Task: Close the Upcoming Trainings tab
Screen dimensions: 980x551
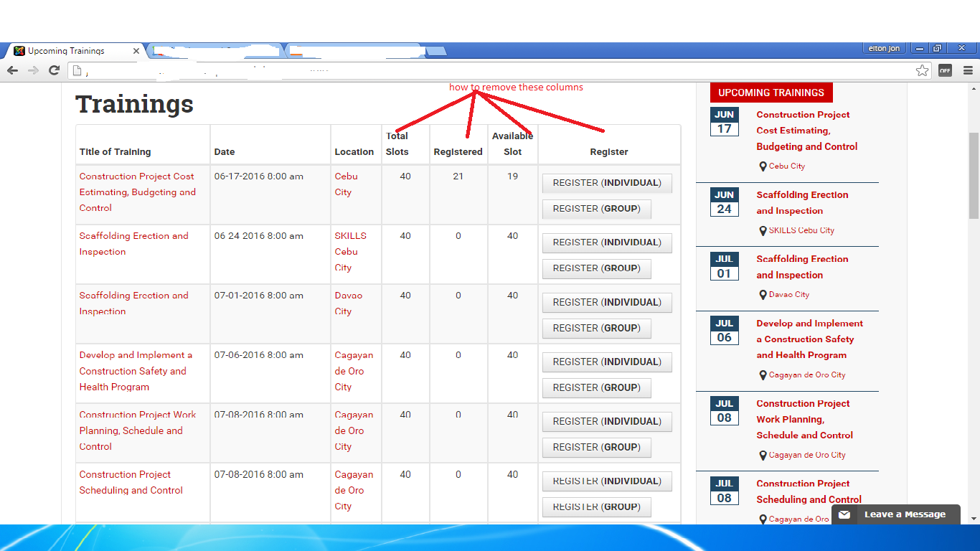Action: click(x=136, y=51)
